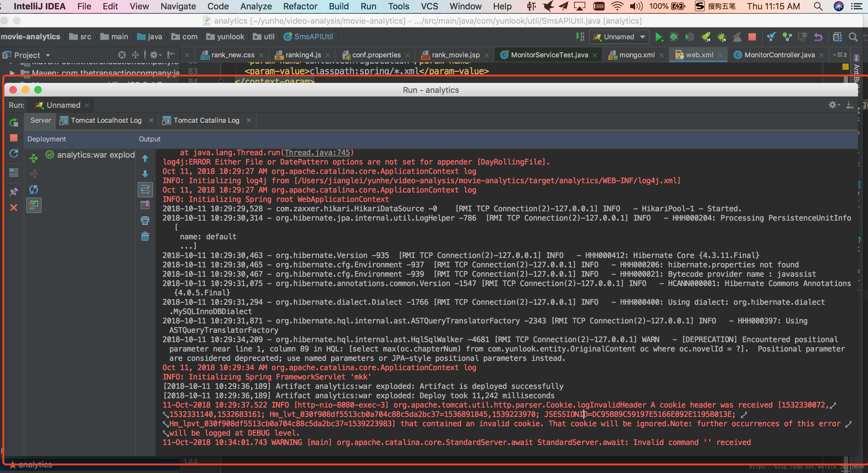Expand the Maven com.thetransactioncompany tree node

pos(12,73)
